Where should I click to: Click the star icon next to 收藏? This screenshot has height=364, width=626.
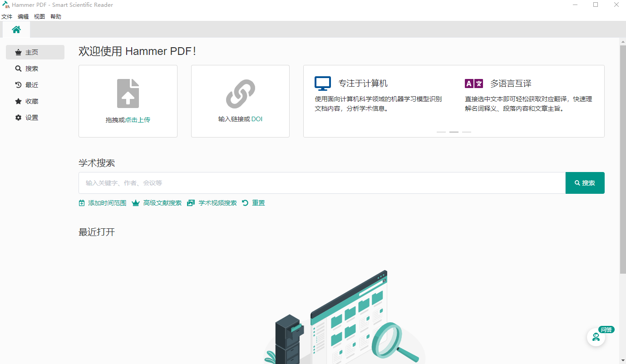point(18,101)
